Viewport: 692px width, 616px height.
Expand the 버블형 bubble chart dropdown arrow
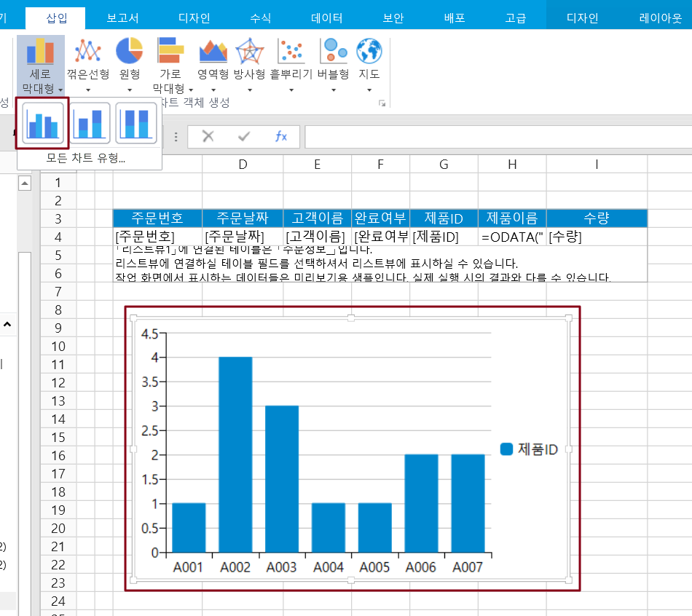pyautogui.click(x=334, y=90)
